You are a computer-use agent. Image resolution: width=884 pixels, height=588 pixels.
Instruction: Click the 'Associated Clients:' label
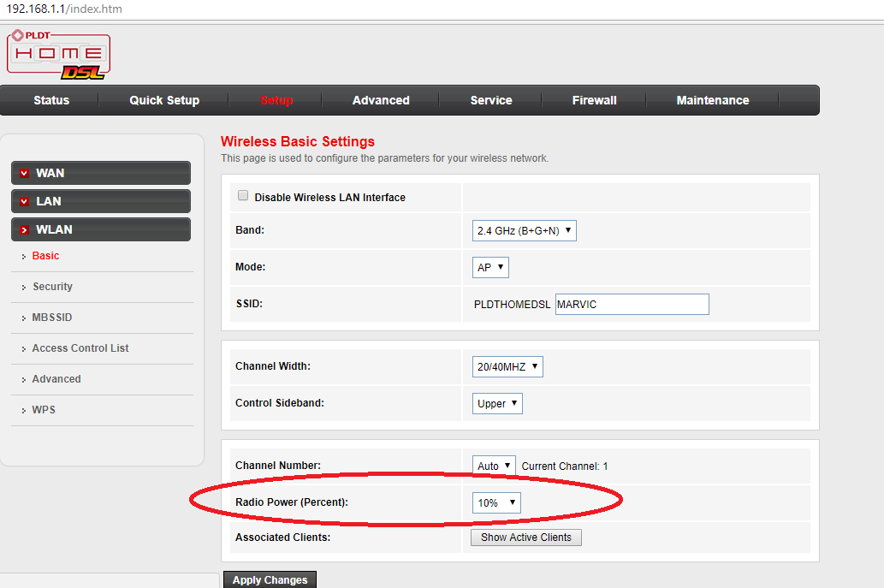pyautogui.click(x=283, y=538)
